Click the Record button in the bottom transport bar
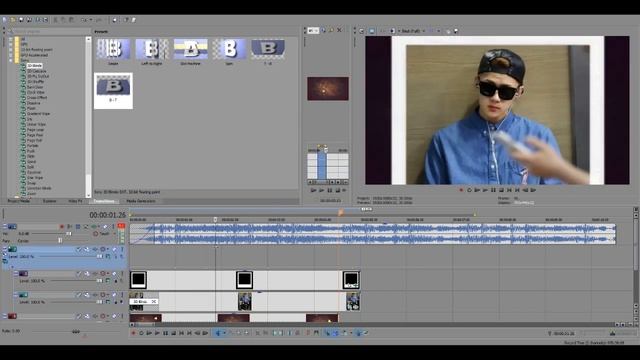Screen dimensions: 640x360 point(133,333)
